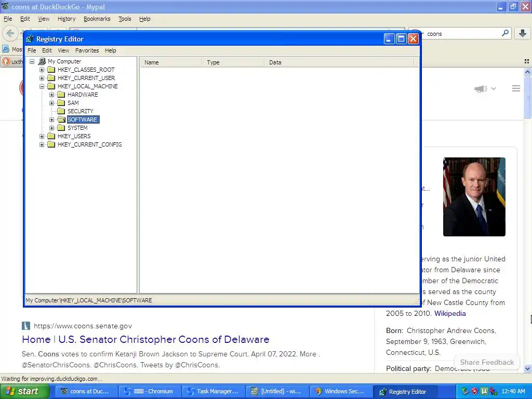Collapse the My Computer root node

pyautogui.click(x=32, y=61)
